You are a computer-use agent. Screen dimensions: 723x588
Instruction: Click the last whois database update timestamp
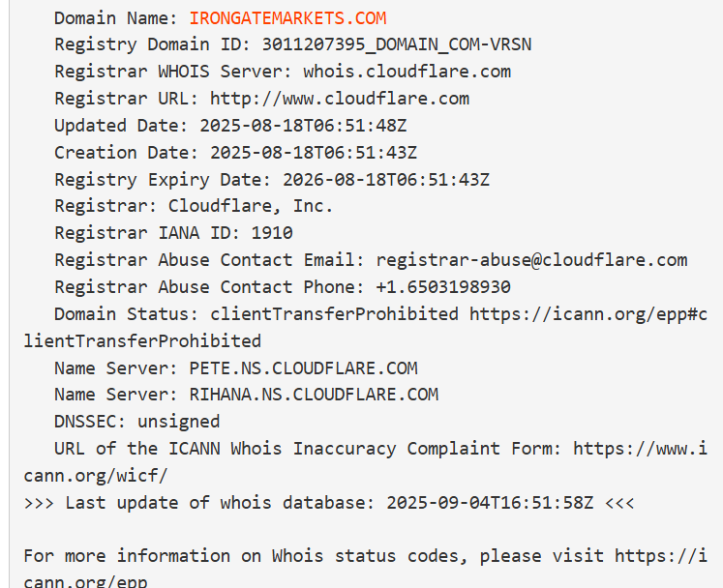point(490,503)
